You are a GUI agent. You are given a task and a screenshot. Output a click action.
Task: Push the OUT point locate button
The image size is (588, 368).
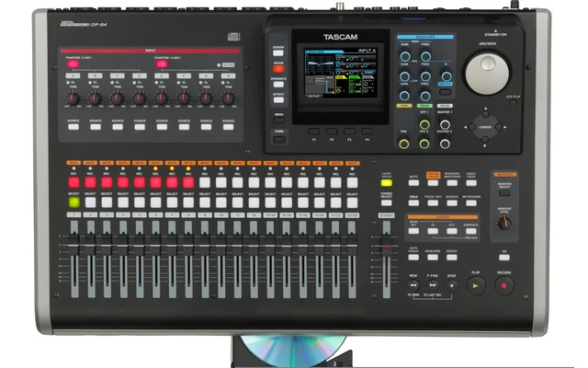click(452, 231)
